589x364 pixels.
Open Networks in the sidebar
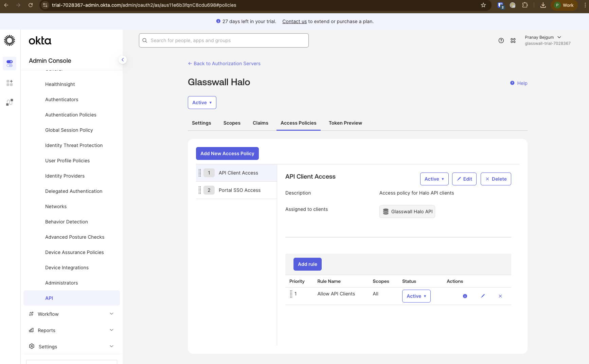point(56,206)
